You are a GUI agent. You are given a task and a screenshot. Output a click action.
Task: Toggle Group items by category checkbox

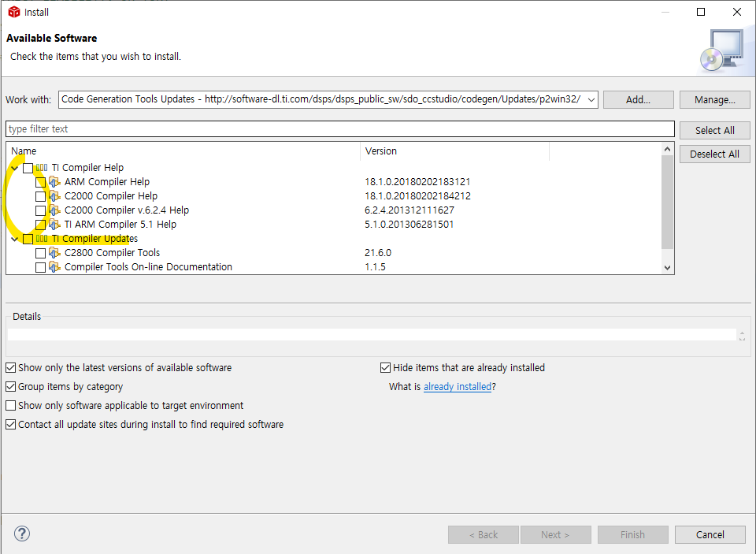coord(10,387)
